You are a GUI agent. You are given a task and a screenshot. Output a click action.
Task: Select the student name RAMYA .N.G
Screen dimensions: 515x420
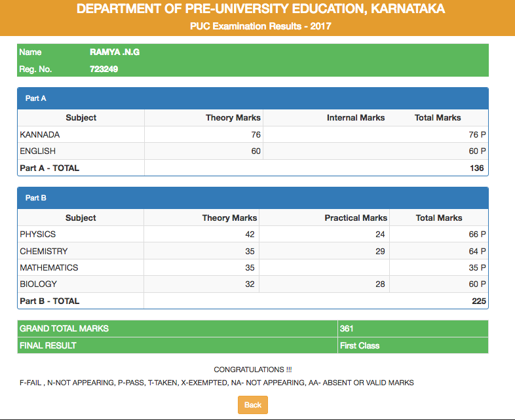point(115,52)
